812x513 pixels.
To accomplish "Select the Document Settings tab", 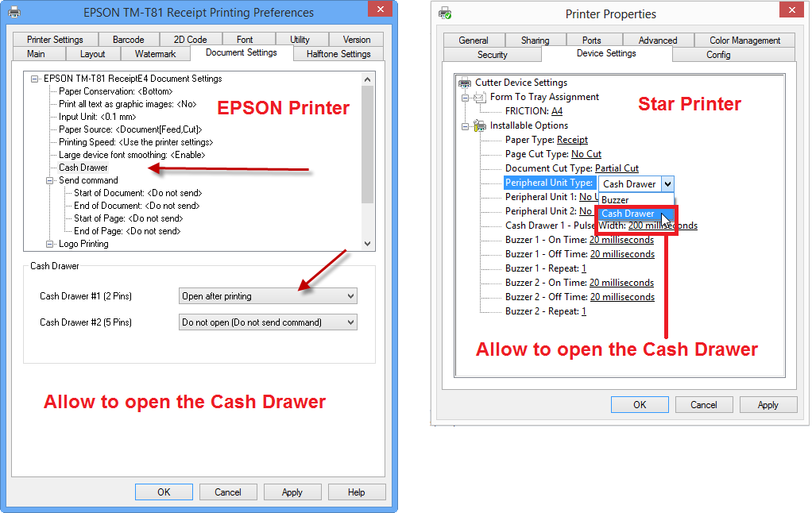I will click(242, 52).
